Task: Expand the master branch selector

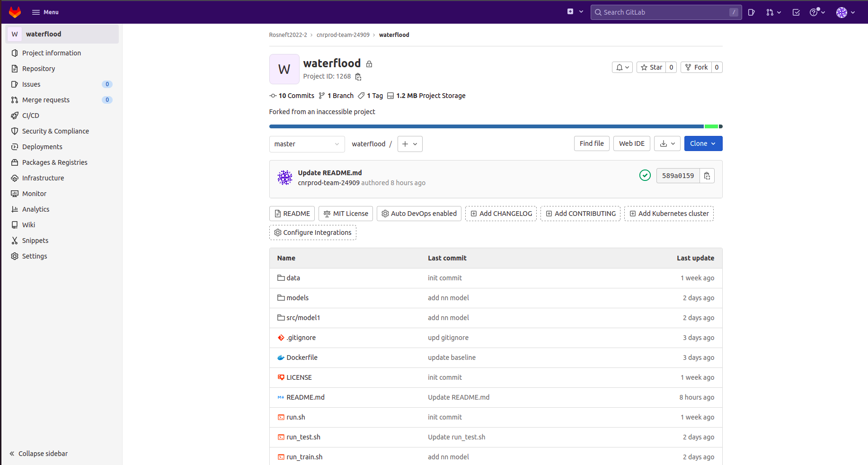Action: [307, 144]
